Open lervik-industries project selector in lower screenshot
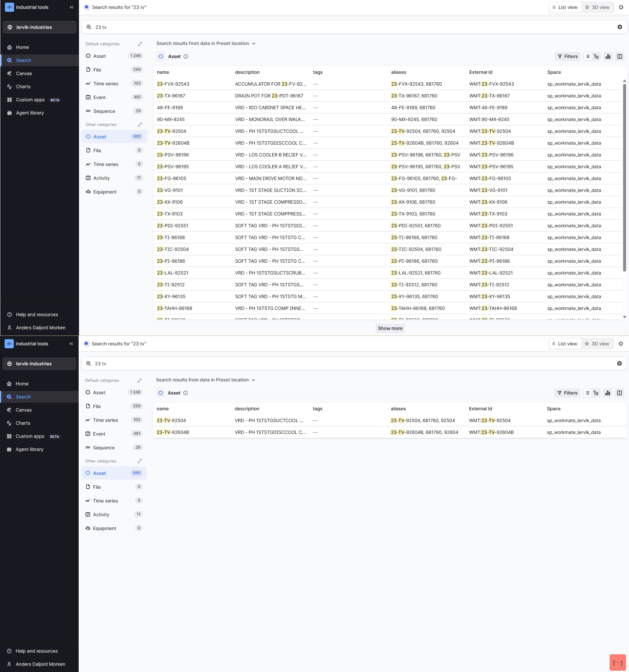Image resolution: width=629 pixels, height=672 pixels. [x=39, y=364]
